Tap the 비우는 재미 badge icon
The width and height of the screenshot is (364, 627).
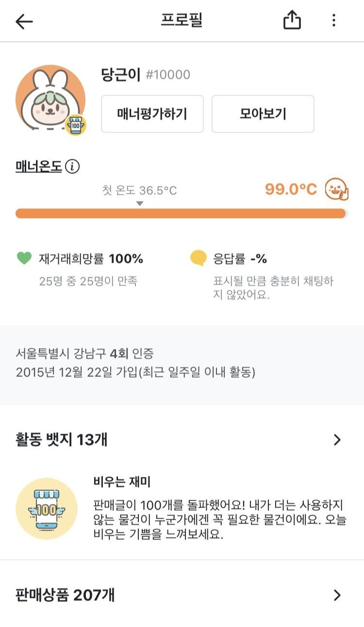tap(47, 509)
